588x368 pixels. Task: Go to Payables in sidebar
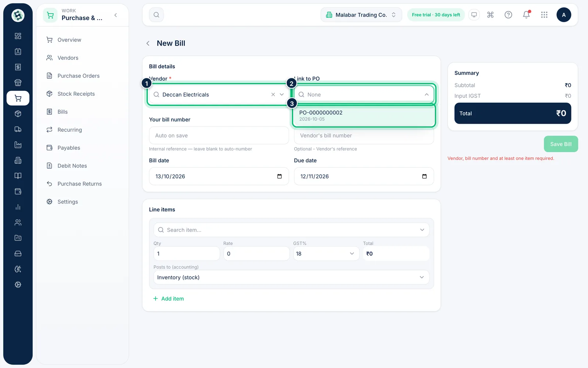tap(69, 148)
